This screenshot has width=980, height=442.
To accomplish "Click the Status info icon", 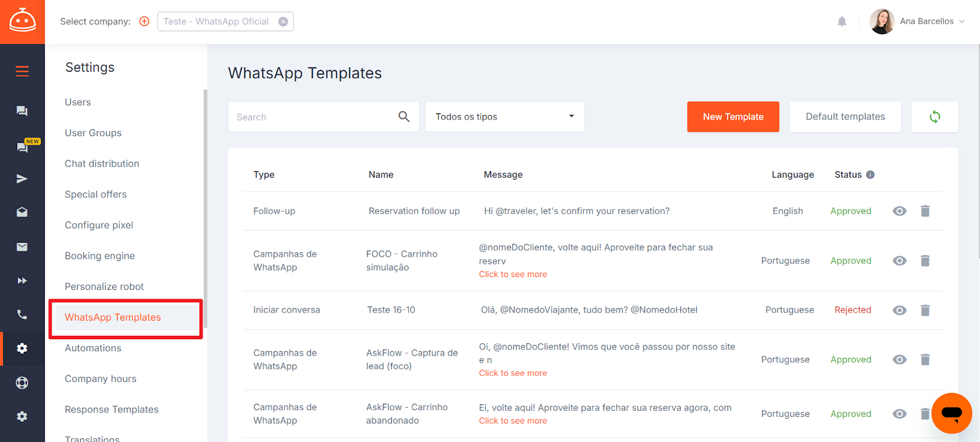I will (870, 175).
